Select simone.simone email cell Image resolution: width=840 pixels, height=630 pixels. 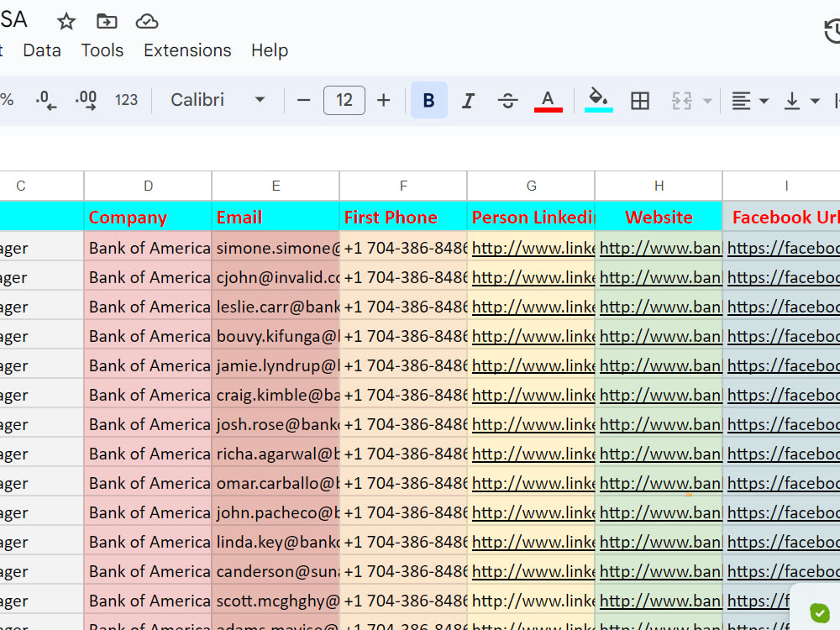(x=276, y=248)
